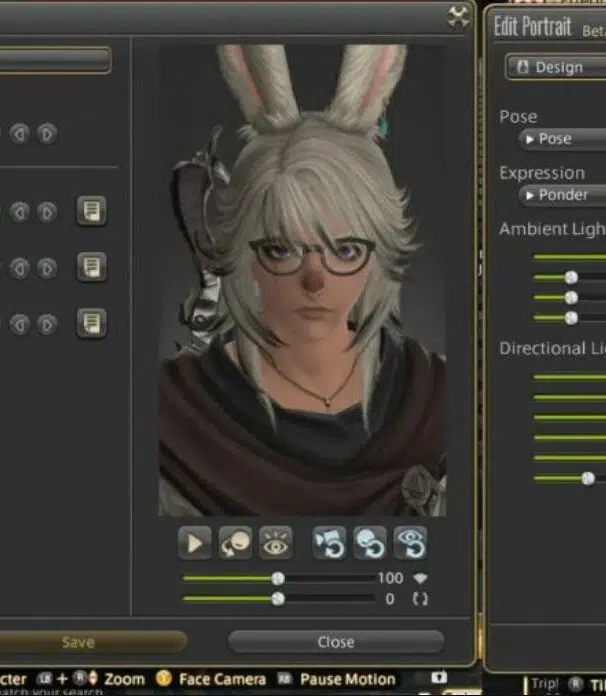Screen dimensions: 606x696
Task: Open the list icon in the third row
Action: (x=91, y=323)
